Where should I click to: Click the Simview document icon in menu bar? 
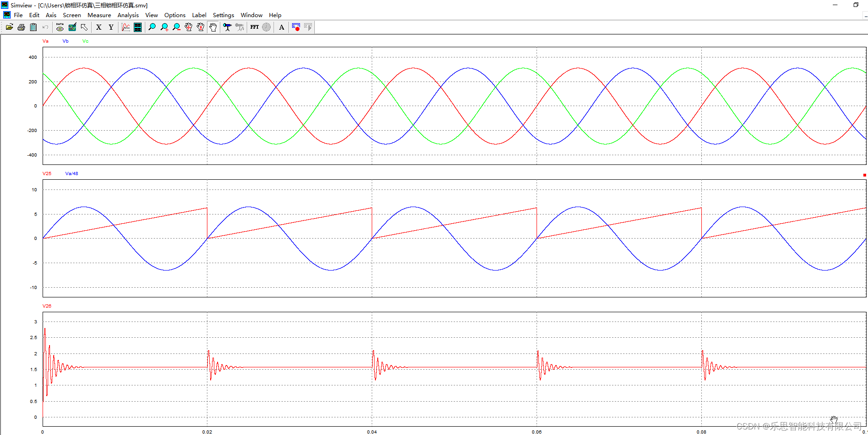tap(6, 15)
